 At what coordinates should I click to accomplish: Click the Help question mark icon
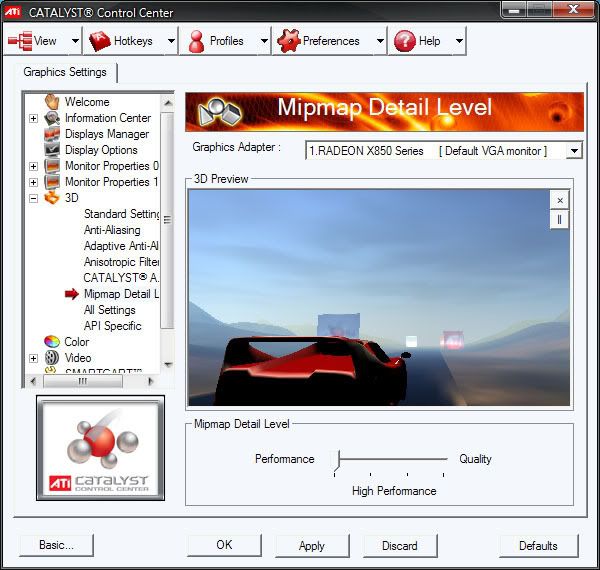pos(405,41)
